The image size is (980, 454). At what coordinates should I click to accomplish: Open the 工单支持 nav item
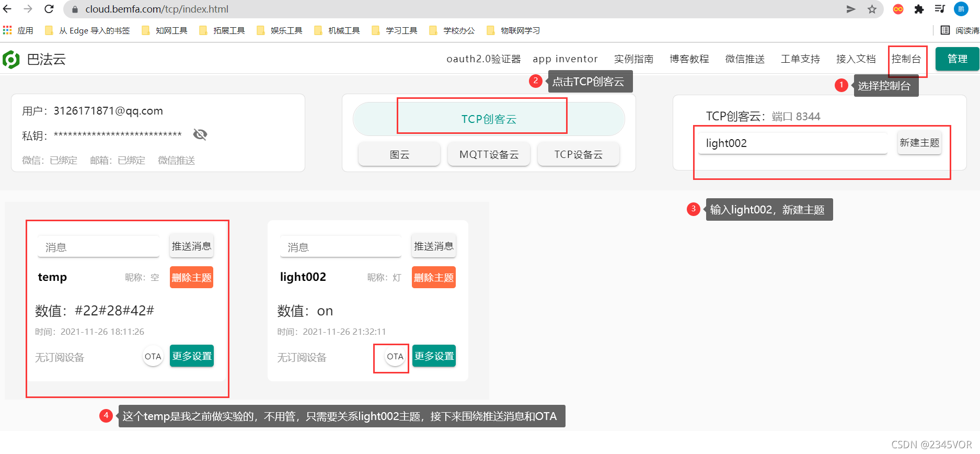pyautogui.click(x=800, y=59)
